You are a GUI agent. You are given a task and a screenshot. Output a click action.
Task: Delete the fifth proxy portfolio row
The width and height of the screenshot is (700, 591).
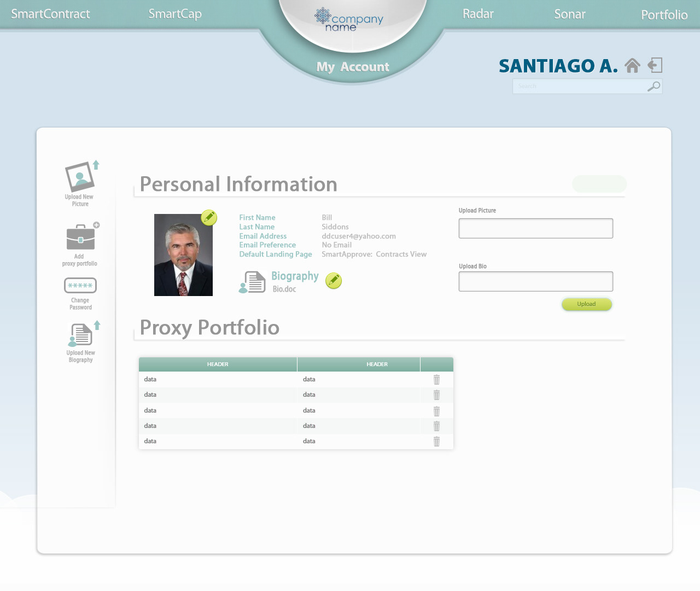[436, 441]
